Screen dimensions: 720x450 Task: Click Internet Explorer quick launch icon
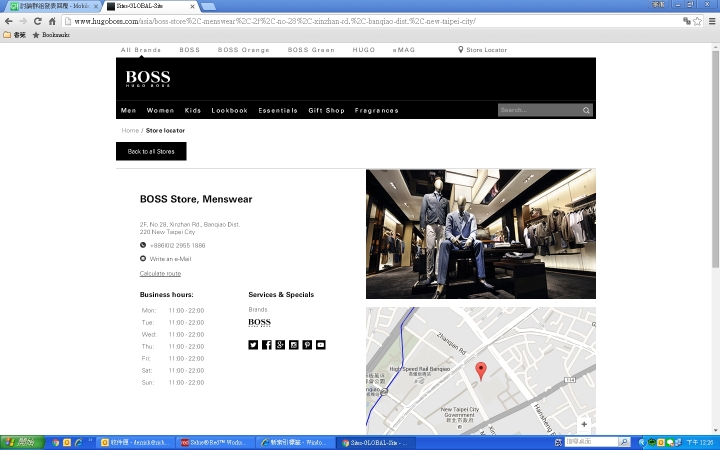[78, 443]
